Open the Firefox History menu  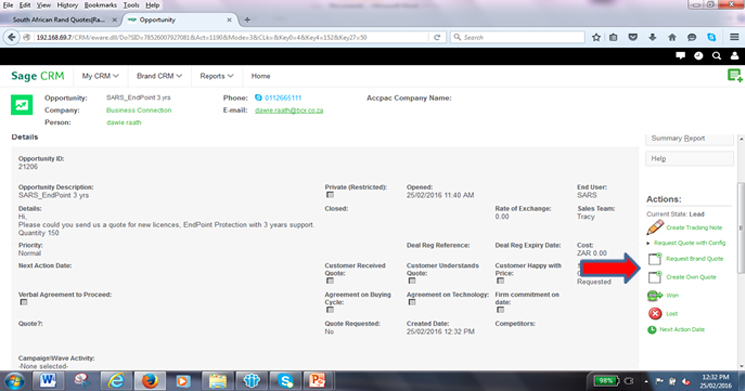pyautogui.click(x=67, y=5)
